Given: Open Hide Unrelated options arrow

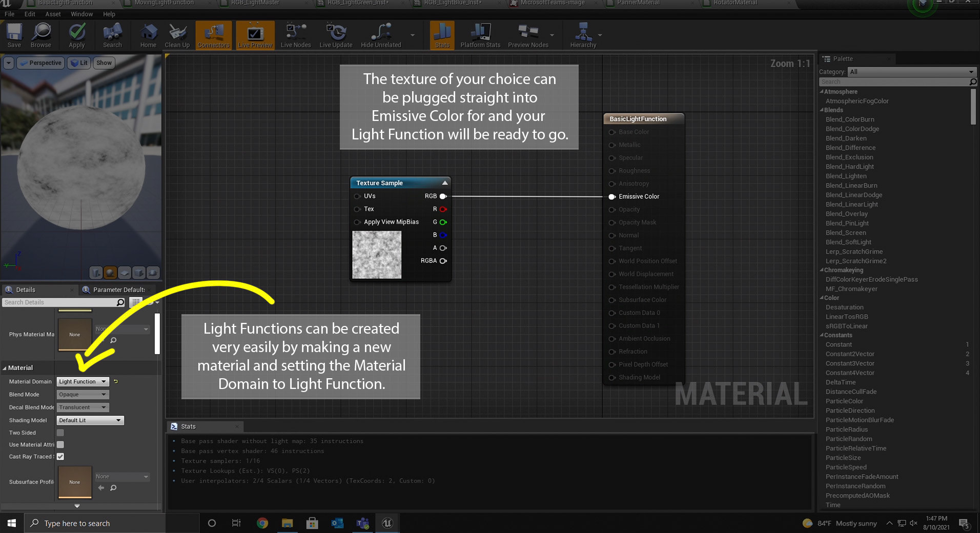Looking at the screenshot, I should click(x=413, y=35).
